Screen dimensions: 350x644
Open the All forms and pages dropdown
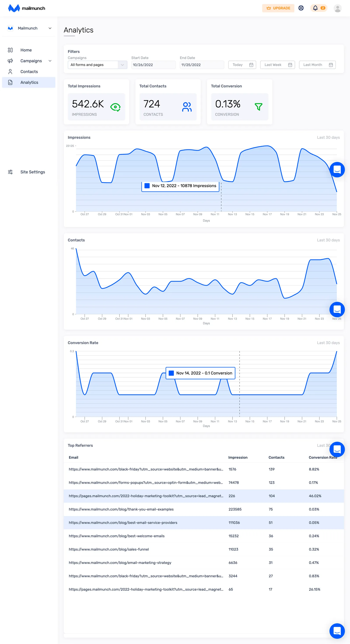point(97,65)
